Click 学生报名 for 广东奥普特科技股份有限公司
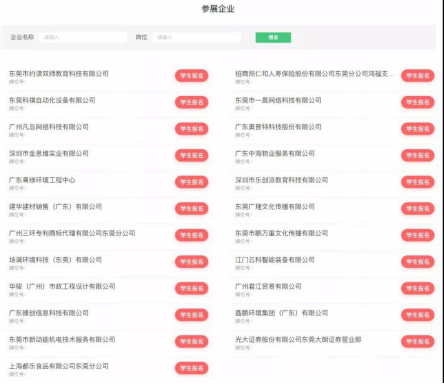The image size is (444, 384). (x=418, y=129)
